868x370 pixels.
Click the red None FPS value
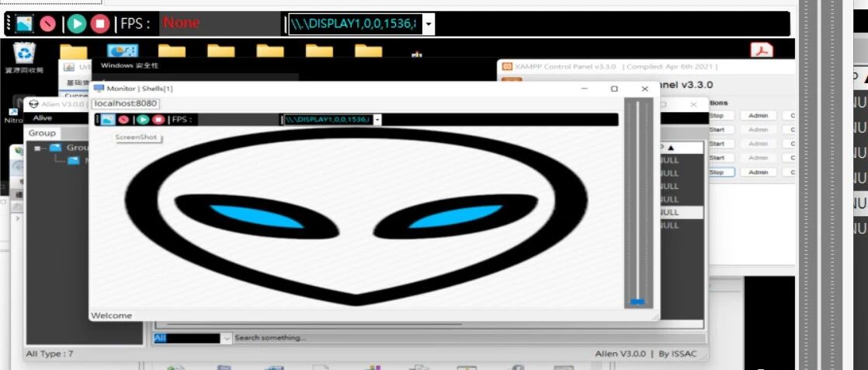(181, 23)
